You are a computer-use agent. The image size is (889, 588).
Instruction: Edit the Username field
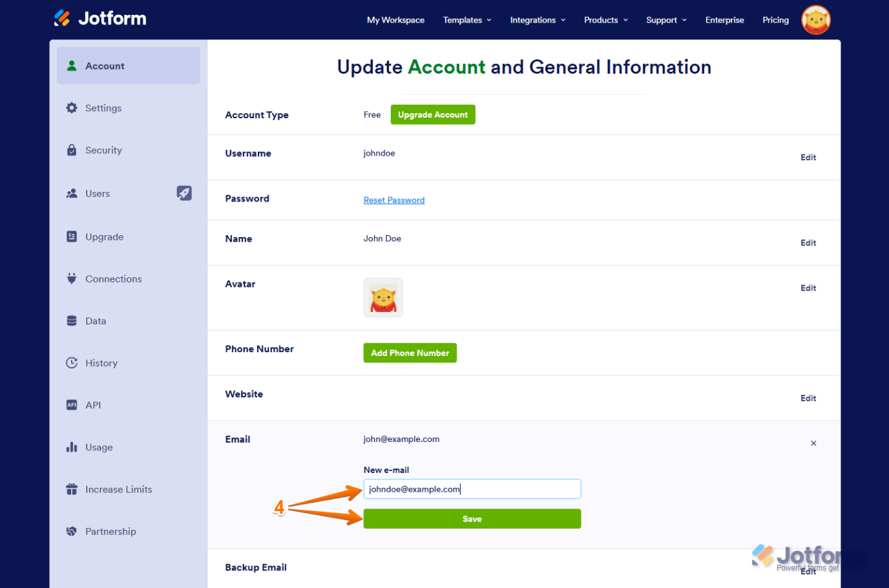pyautogui.click(x=808, y=157)
